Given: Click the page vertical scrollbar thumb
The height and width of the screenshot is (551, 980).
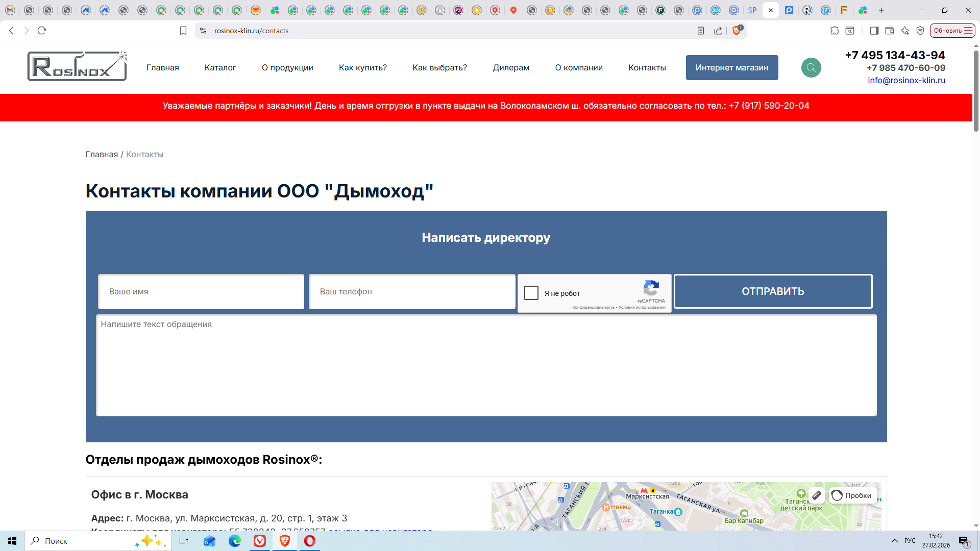Looking at the screenshot, I should (x=976, y=92).
